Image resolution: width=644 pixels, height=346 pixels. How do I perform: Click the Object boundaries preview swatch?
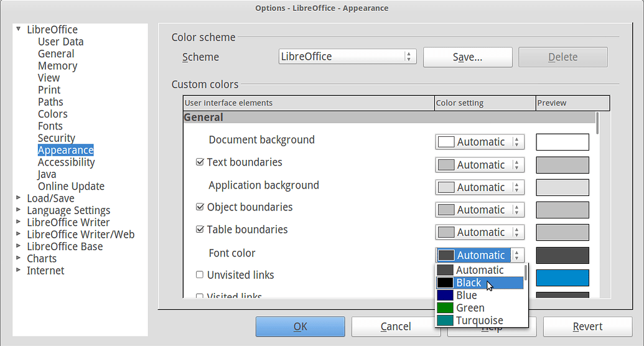click(562, 210)
